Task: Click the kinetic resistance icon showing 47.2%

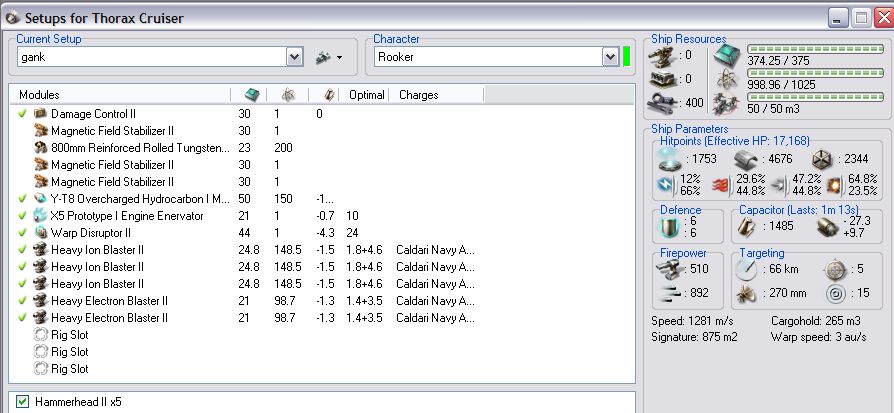Action: click(x=779, y=185)
